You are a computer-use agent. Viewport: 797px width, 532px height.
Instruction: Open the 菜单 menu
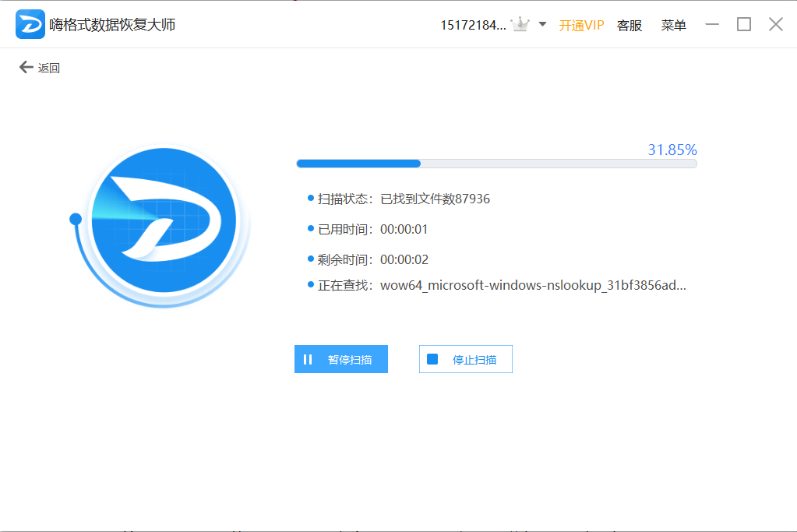point(673,26)
